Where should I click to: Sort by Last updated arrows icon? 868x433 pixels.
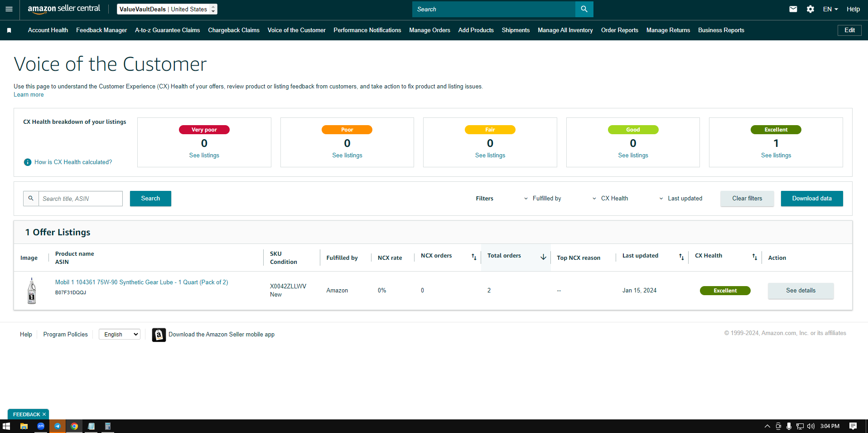coord(681,257)
